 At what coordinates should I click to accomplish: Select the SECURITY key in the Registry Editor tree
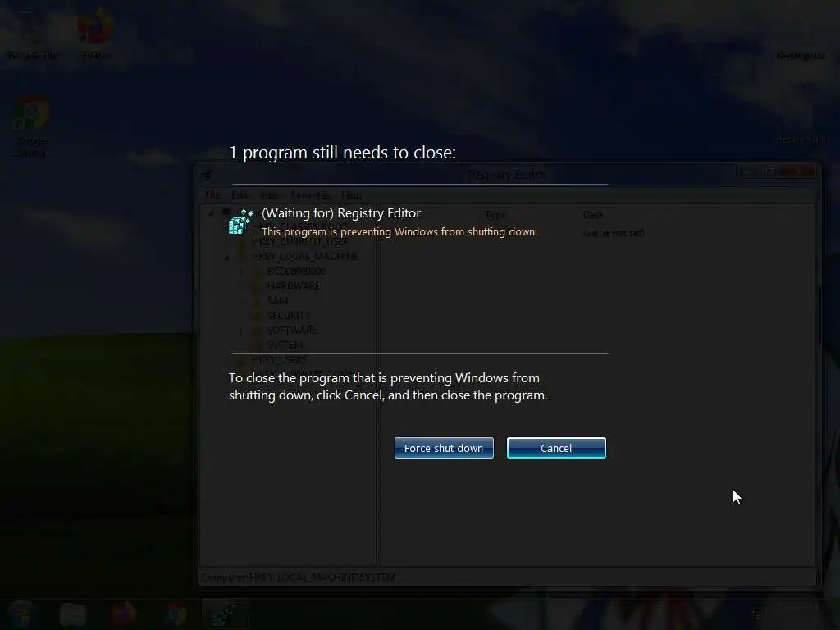pyautogui.click(x=288, y=316)
